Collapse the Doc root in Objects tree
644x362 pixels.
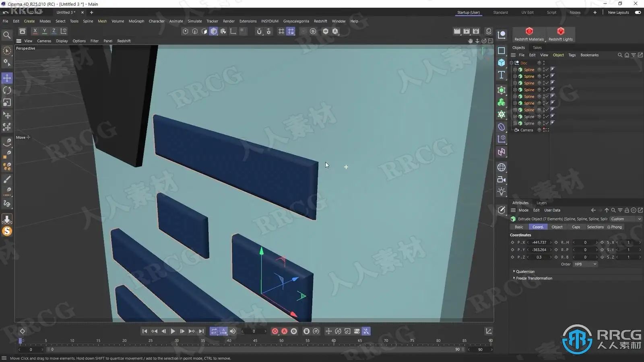[x=512, y=63]
